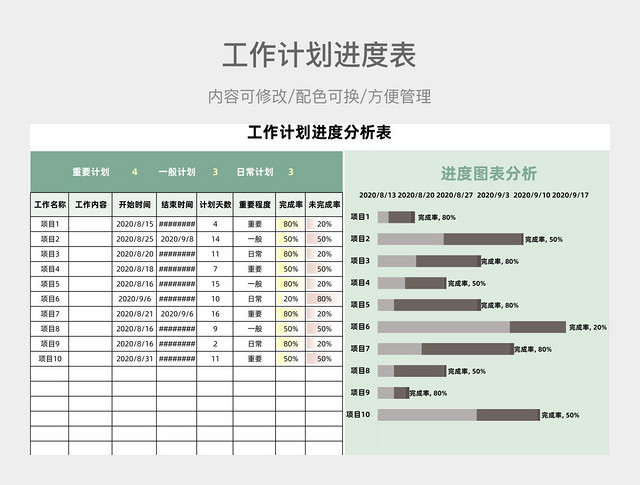Select the 重要程度 column header
The width and height of the screenshot is (640, 485).
[255, 205]
